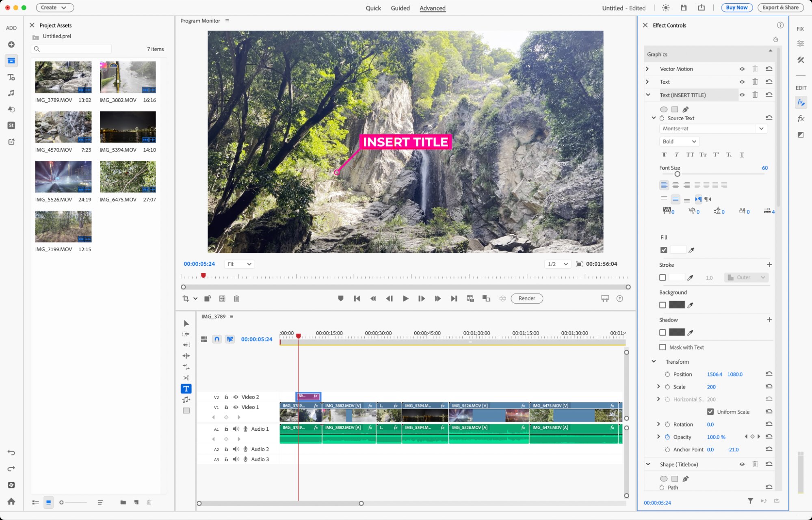The width and height of the screenshot is (812, 520).
Task: Open the Titles panel in left sidebar
Action: click(11, 77)
